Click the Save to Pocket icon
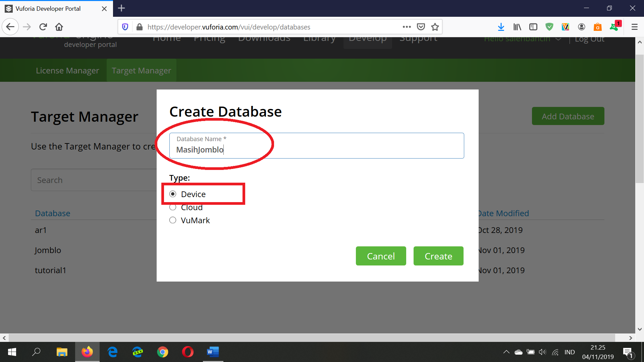This screenshot has width=644, height=362. coord(421,27)
